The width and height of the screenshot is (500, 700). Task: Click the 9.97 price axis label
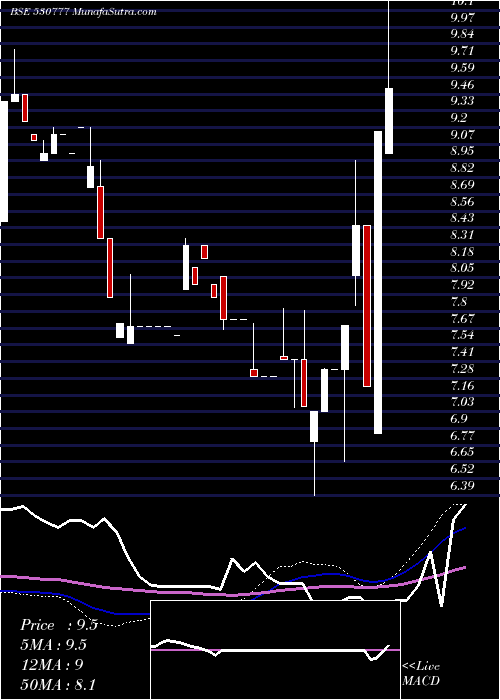coord(462,17)
